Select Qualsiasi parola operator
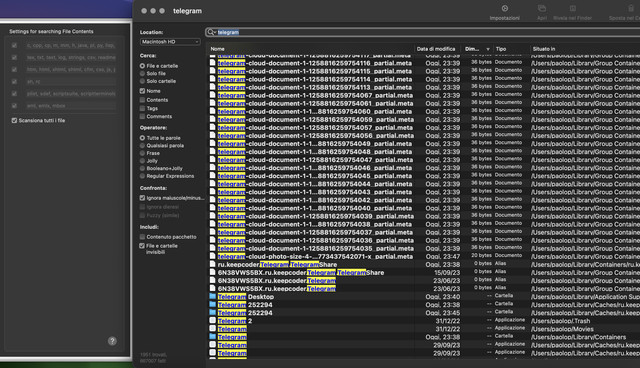Image resolution: width=640 pixels, height=368 pixels. (142, 146)
